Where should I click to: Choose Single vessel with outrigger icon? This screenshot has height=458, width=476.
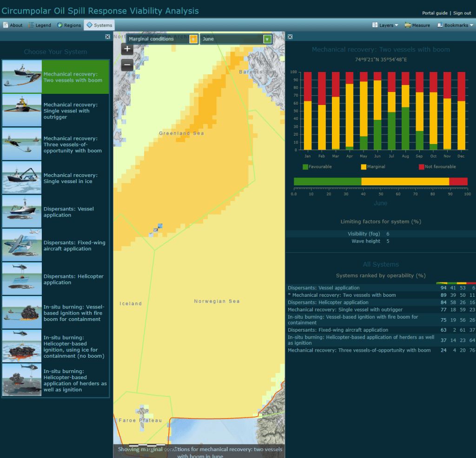tap(22, 111)
